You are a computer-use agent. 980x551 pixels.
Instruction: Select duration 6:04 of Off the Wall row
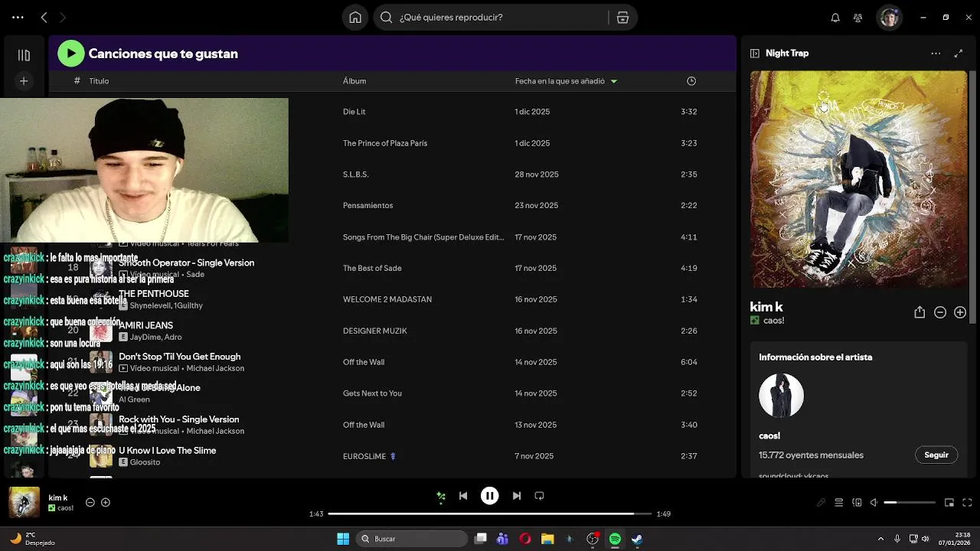(x=689, y=362)
